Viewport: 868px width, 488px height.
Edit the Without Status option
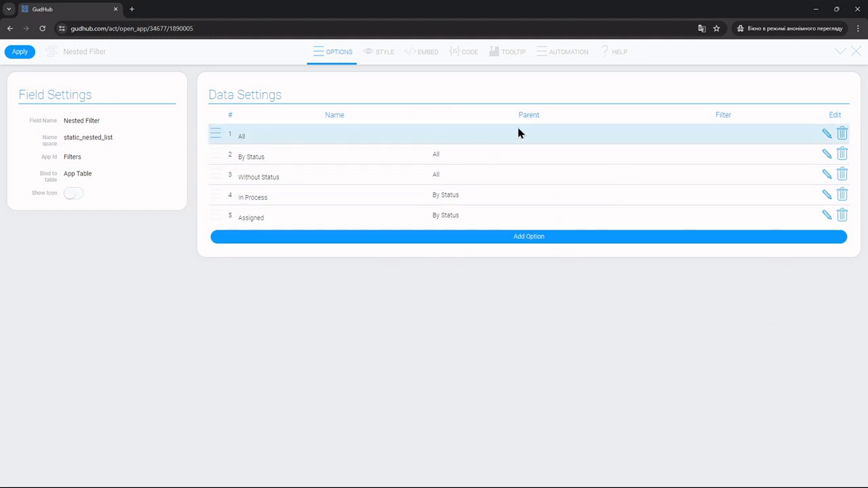click(827, 174)
